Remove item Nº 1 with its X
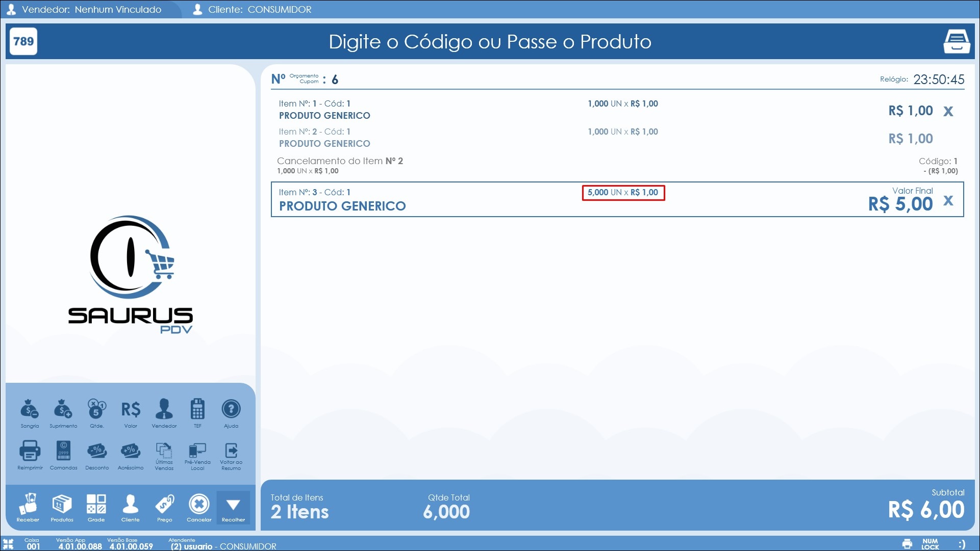980x551 pixels. pyautogui.click(x=948, y=111)
